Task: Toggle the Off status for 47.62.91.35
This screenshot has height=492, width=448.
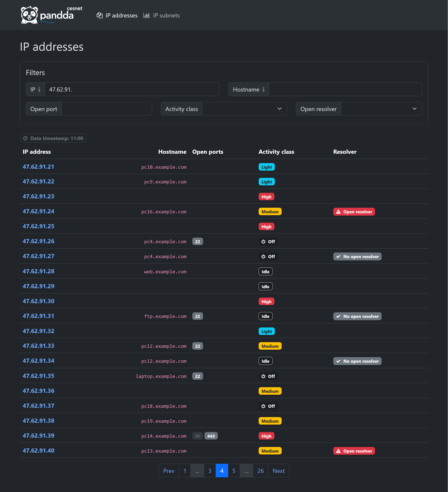Action: point(268,376)
